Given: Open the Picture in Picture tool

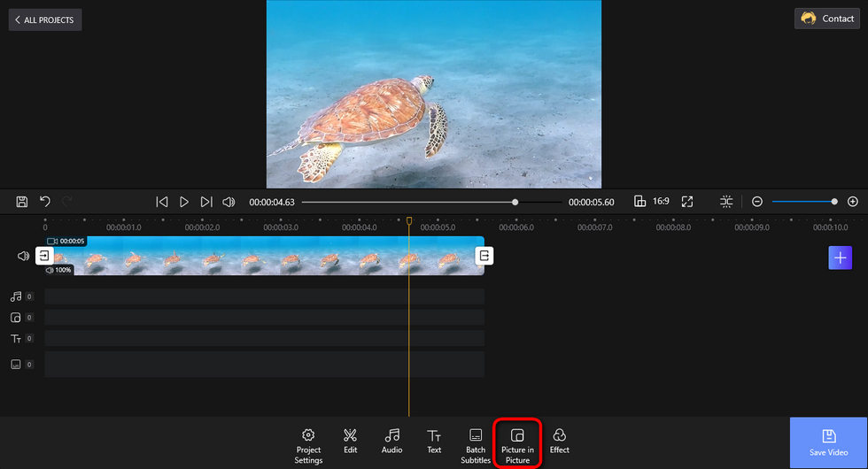Looking at the screenshot, I should click(x=517, y=446).
